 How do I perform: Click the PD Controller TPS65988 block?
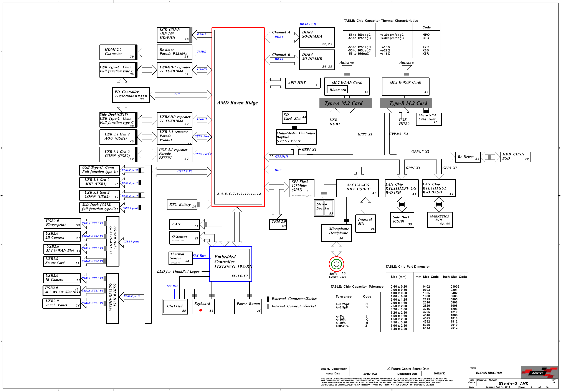[x=131, y=95]
